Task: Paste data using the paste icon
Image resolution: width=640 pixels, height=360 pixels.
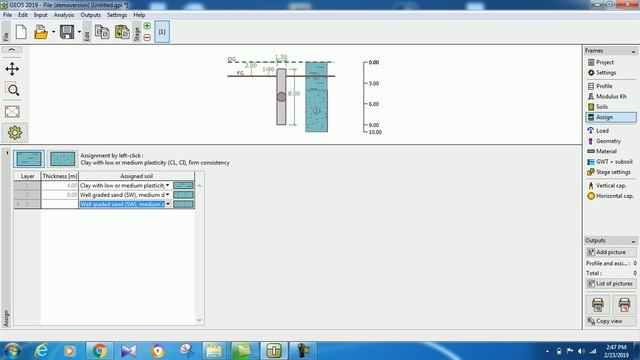Action: tap(122, 32)
